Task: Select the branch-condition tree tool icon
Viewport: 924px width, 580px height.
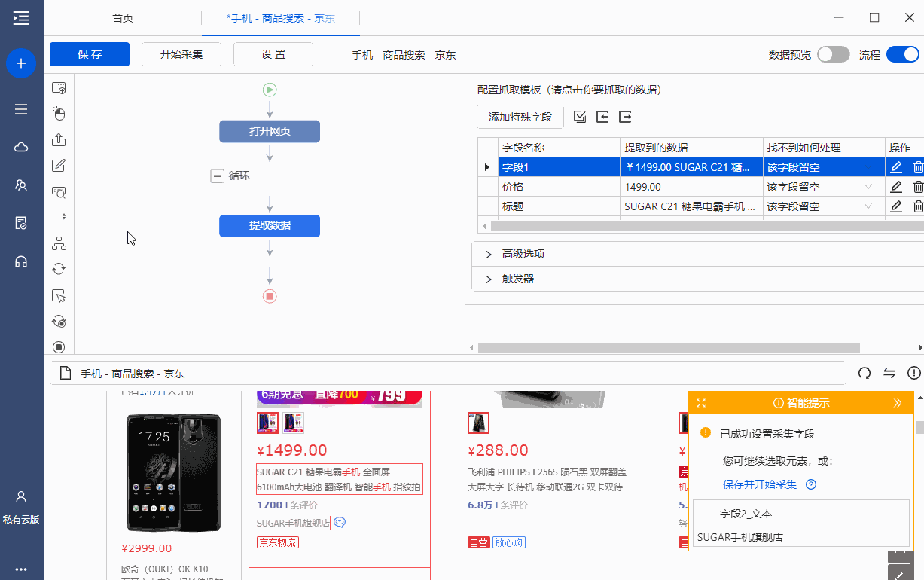Action: (59, 243)
